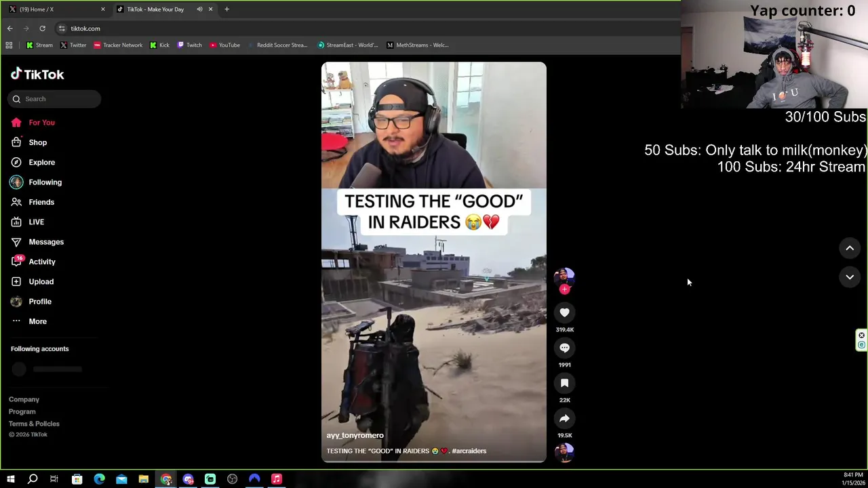
Task: Open Terms & Policies footer link
Action: coord(34,424)
